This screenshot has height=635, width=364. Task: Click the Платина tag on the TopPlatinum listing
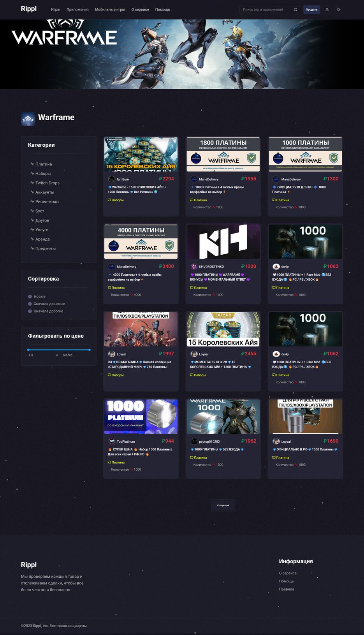(116, 463)
